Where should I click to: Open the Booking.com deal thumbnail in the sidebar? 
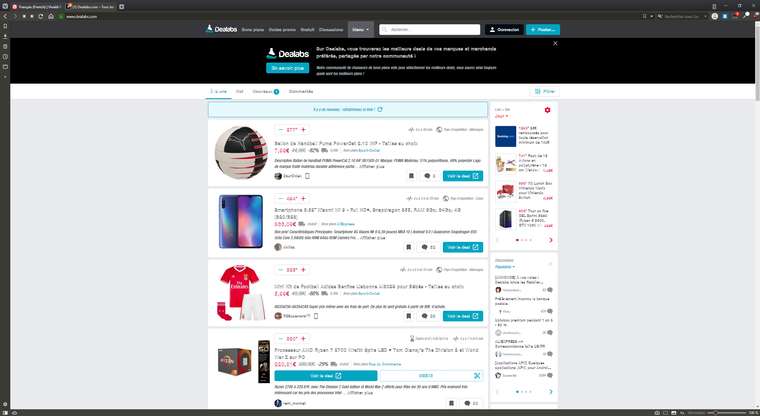[505, 136]
